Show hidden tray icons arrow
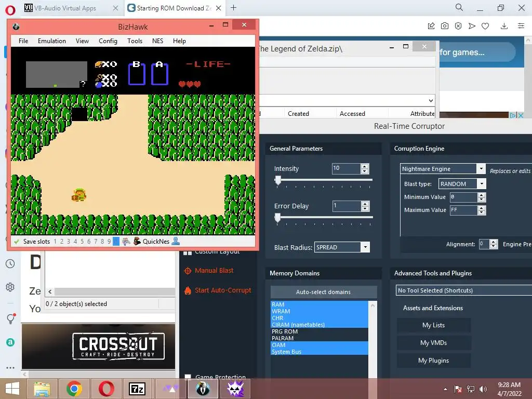This screenshot has width=532, height=399. [x=445, y=389]
